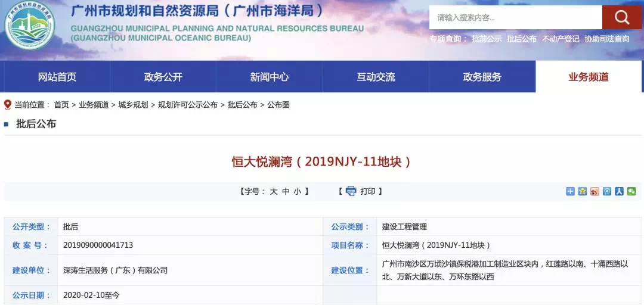The height and width of the screenshot is (305, 644).
Task: Share to QQ Zone star icon
Action: 583,191
